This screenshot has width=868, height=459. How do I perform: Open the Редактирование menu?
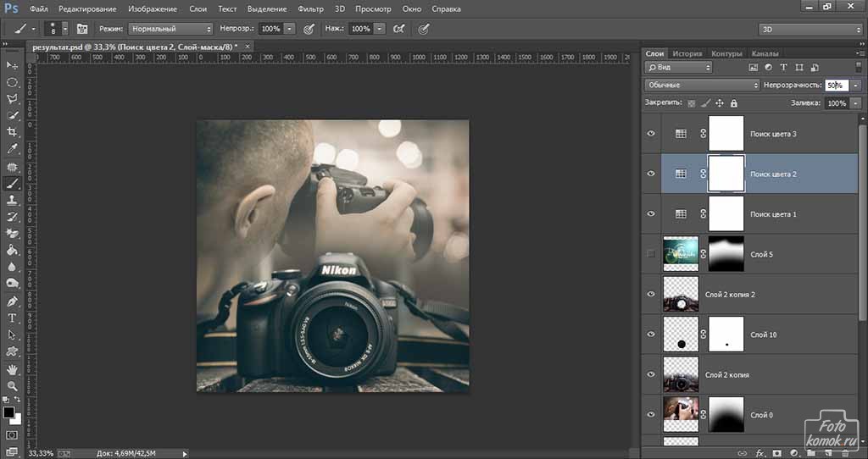tap(87, 8)
